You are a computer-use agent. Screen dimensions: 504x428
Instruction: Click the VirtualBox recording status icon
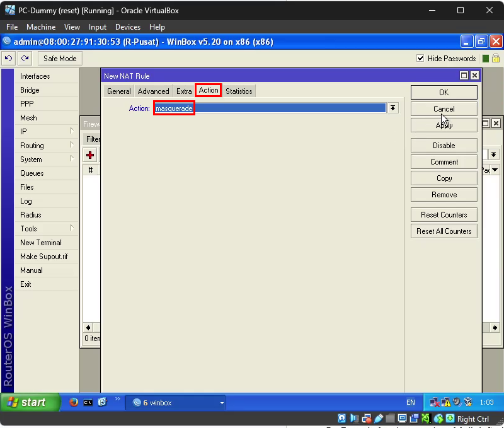(414, 419)
